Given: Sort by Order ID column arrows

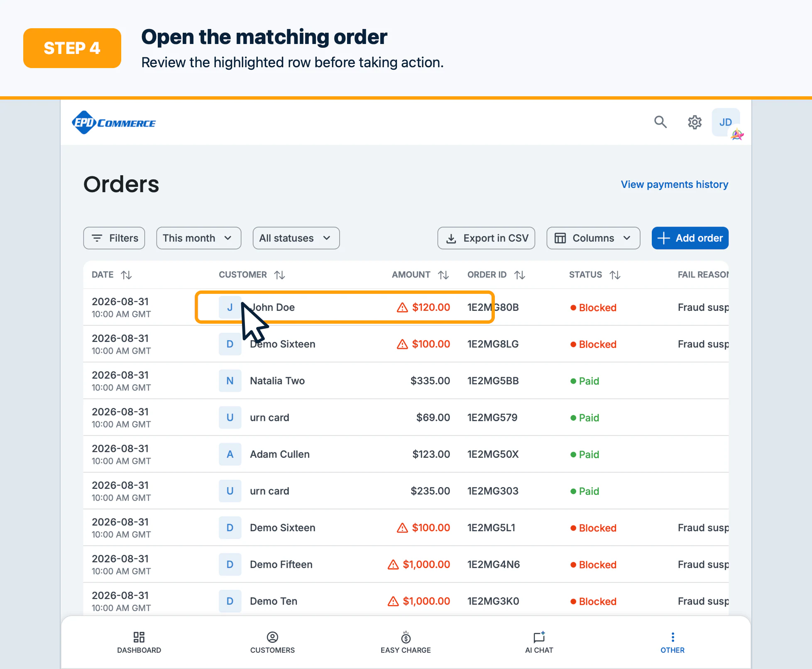Looking at the screenshot, I should [520, 275].
